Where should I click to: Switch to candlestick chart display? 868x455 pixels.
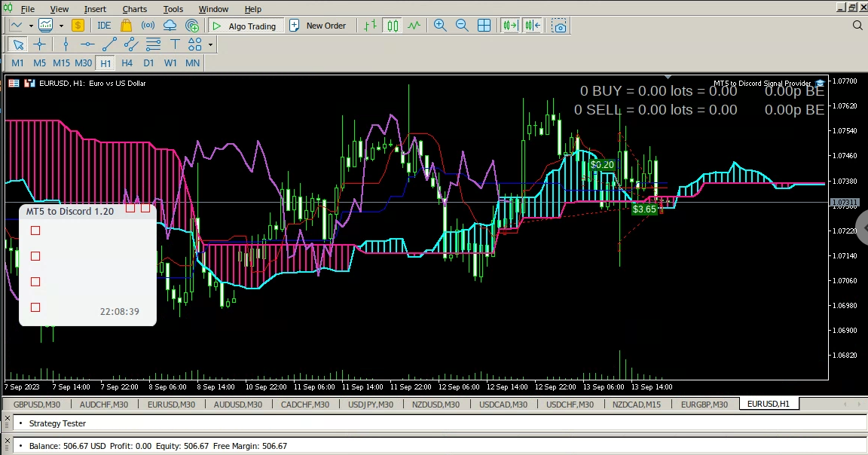393,26
